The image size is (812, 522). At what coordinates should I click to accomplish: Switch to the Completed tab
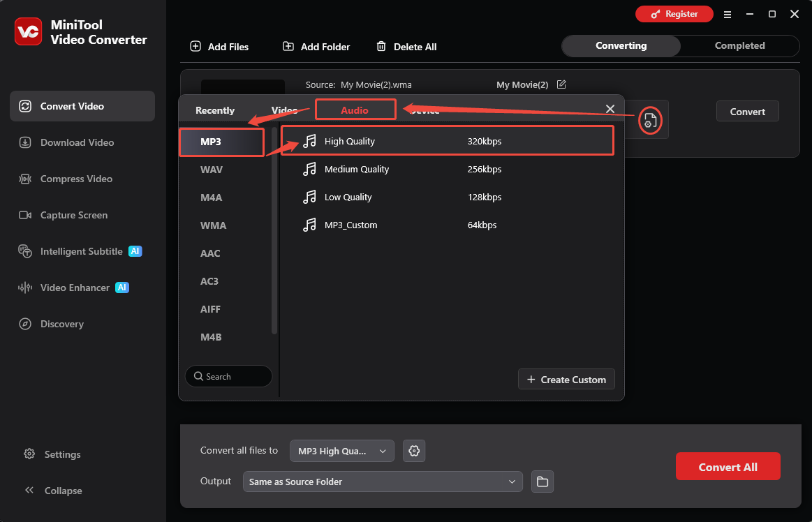[x=739, y=45]
